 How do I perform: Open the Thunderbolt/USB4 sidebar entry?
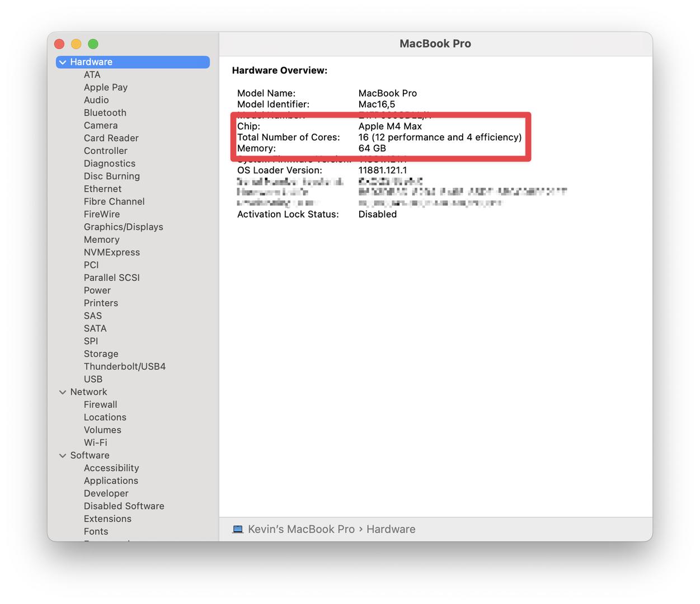124,367
